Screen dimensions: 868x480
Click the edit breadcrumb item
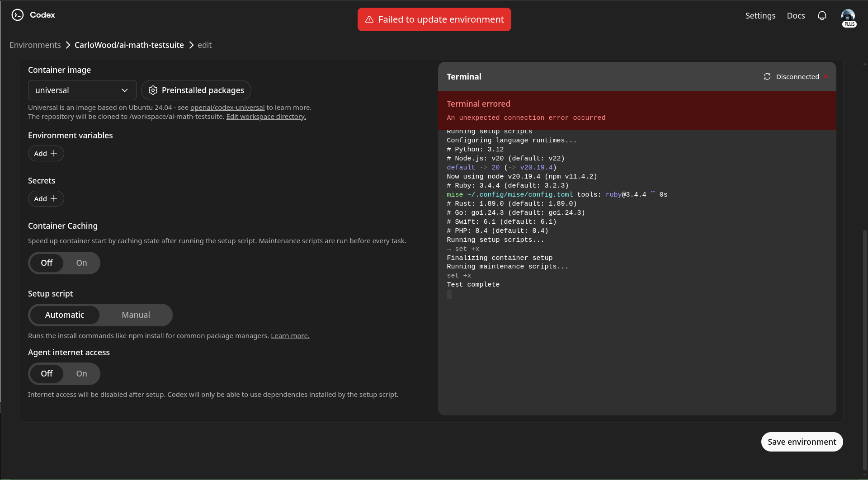pos(204,45)
